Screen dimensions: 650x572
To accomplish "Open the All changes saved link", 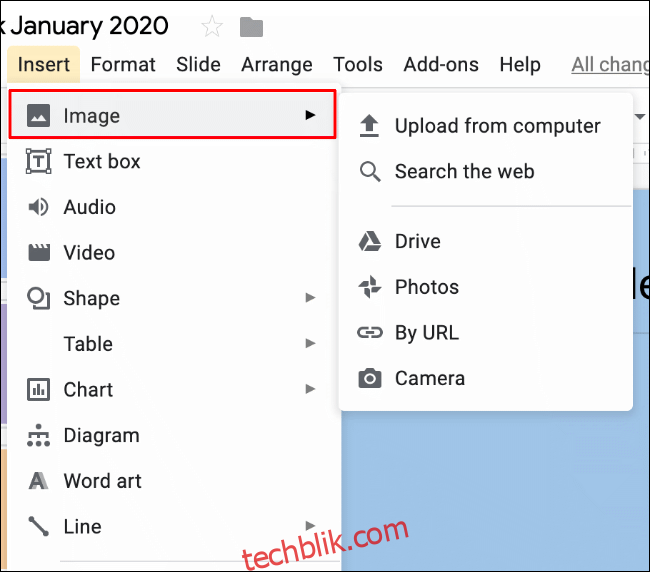I will [x=609, y=65].
